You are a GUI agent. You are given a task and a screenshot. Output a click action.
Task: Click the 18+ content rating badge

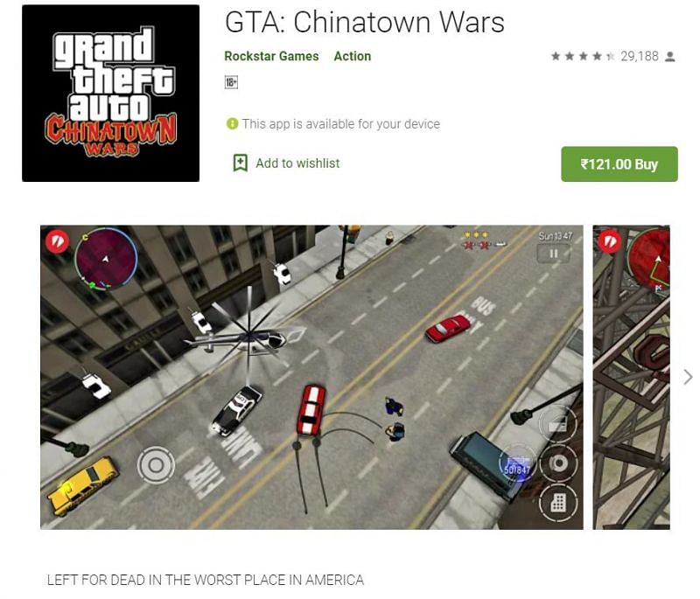pyautogui.click(x=231, y=82)
